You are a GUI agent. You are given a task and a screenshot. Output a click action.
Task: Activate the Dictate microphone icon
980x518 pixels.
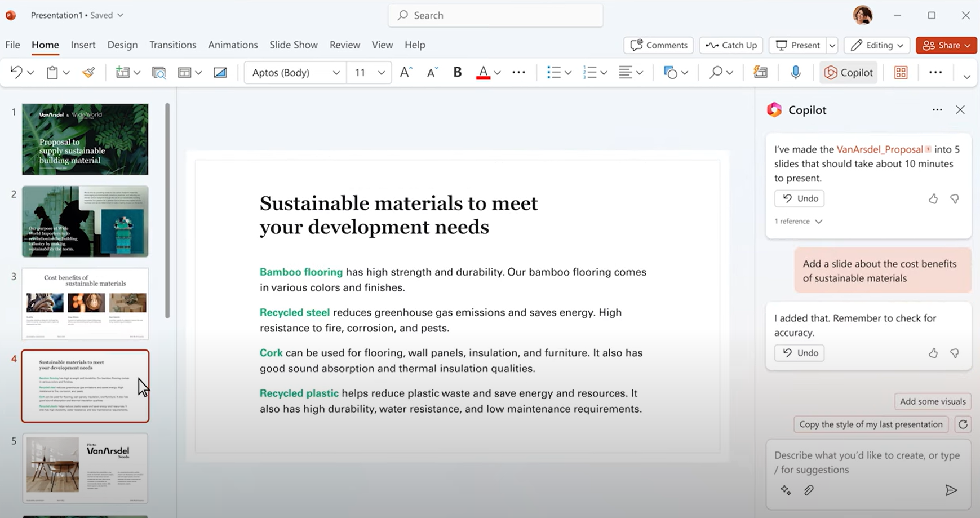[x=795, y=72]
